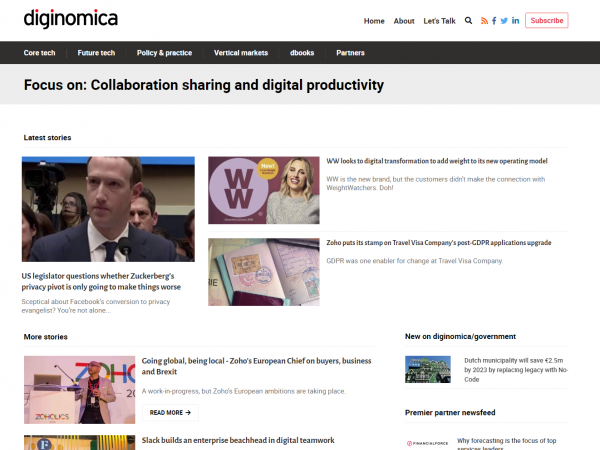The width and height of the screenshot is (600, 450).
Task: Visit the Facebook icon in header
Action: 494,21
